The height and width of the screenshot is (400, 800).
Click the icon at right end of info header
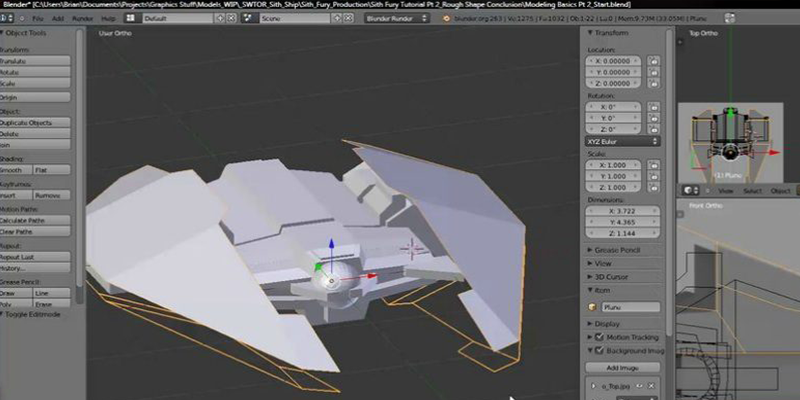730,18
